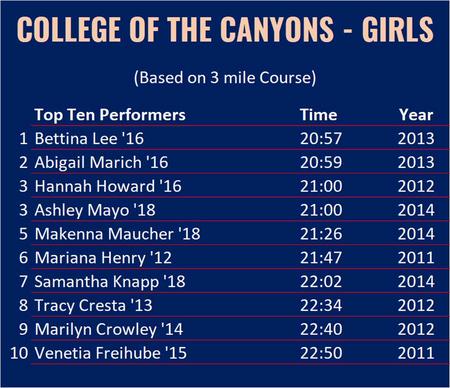This screenshot has height=388, width=450.
Task: Click rank number 10 cell
Action: [19, 353]
